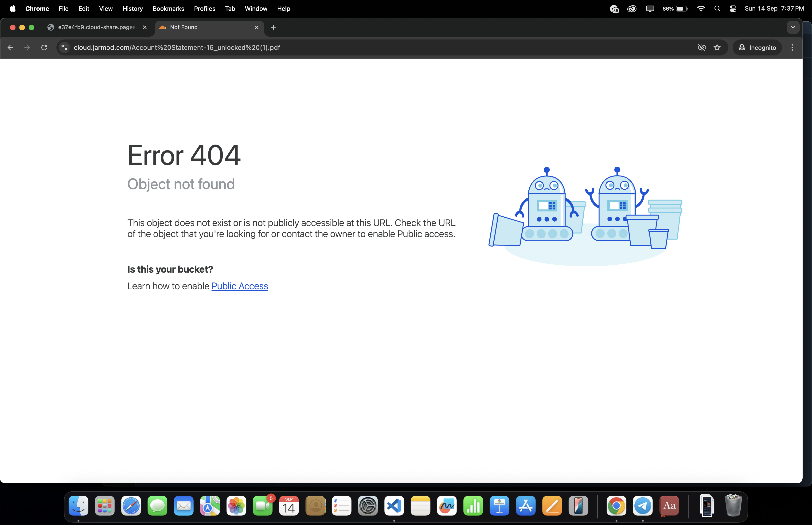Image resolution: width=812 pixels, height=525 pixels.
Task: Open Control Center icon
Action: pos(733,8)
